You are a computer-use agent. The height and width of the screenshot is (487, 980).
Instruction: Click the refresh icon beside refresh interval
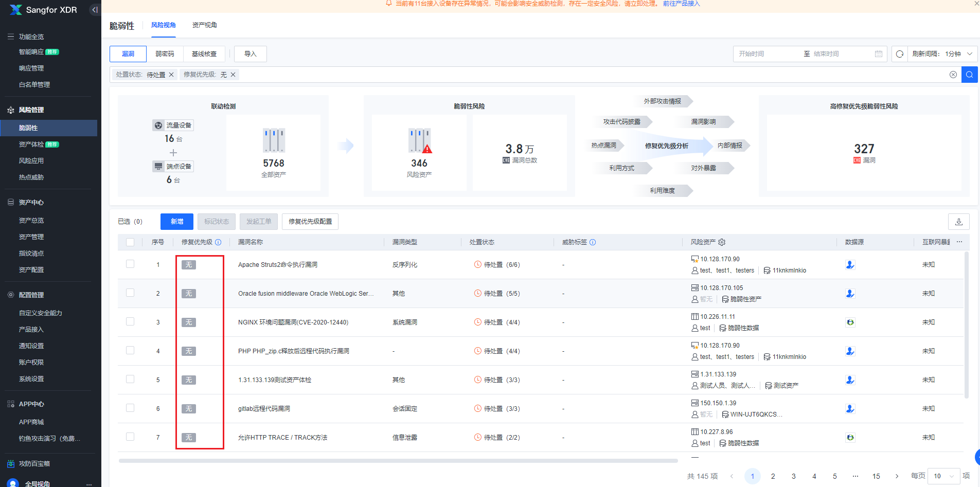[x=899, y=54]
